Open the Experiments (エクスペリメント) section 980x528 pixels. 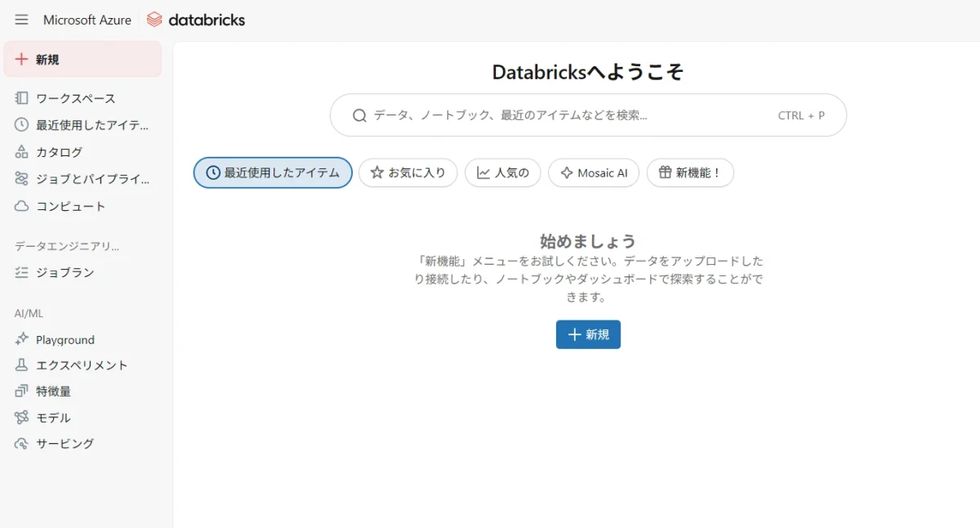pyautogui.click(x=79, y=365)
